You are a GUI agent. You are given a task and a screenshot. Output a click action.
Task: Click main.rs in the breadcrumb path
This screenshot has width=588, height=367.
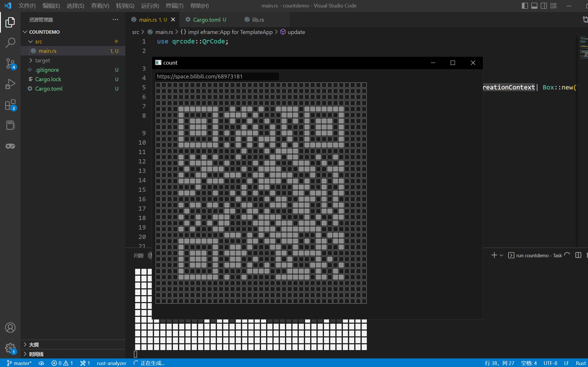[x=164, y=32]
